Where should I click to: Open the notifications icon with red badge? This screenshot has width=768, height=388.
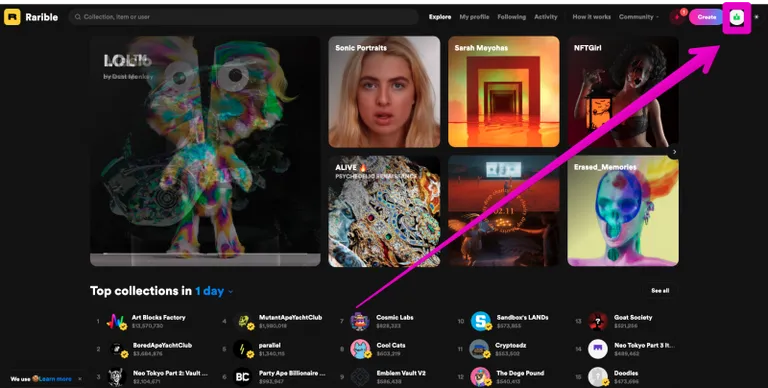(x=678, y=17)
